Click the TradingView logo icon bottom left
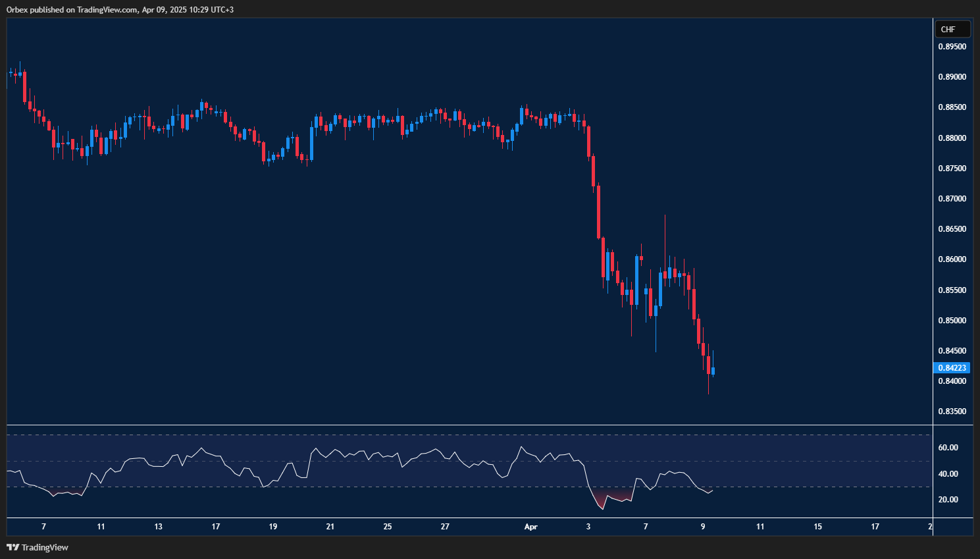 click(13, 547)
